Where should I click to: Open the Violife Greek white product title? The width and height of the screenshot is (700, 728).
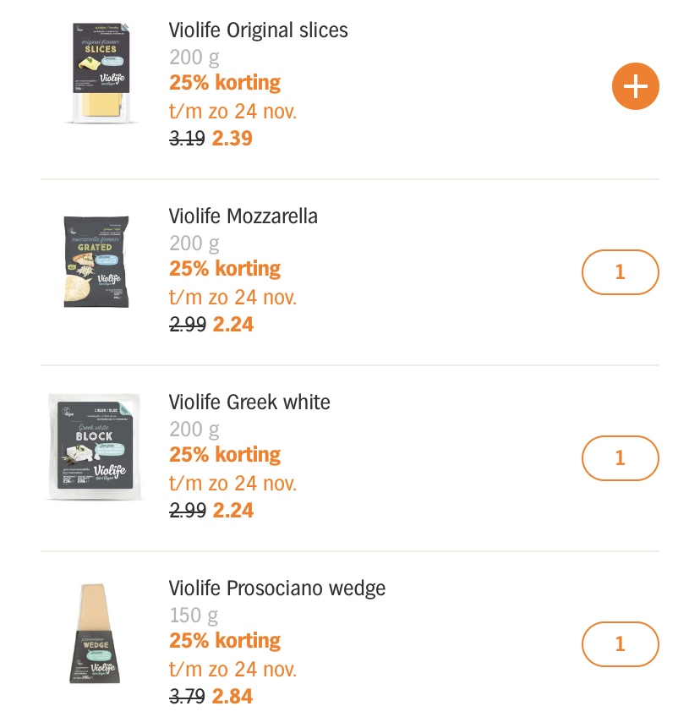point(249,402)
